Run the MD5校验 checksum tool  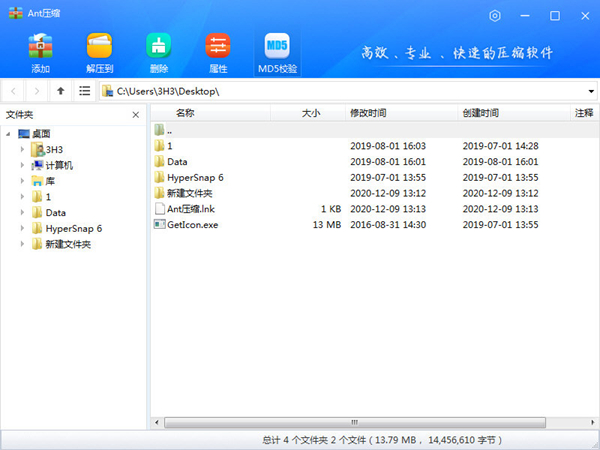click(277, 47)
